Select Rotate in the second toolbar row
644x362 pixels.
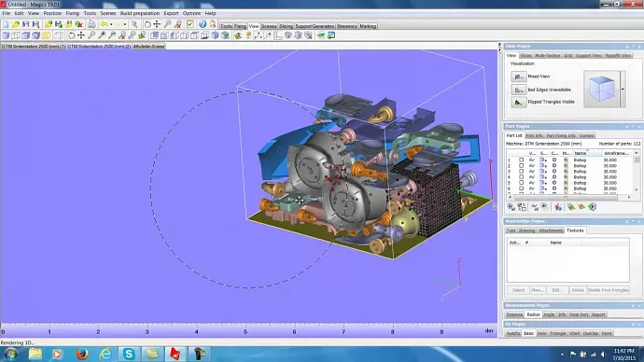tap(72, 35)
